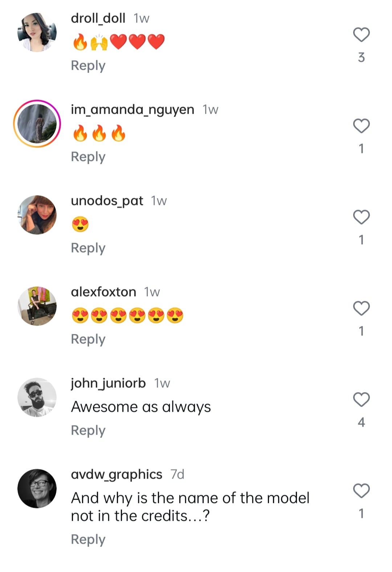392x572 pixels.
Task: Tap john_juniorb's bearded avatar
Action: [x=37, y=397]
